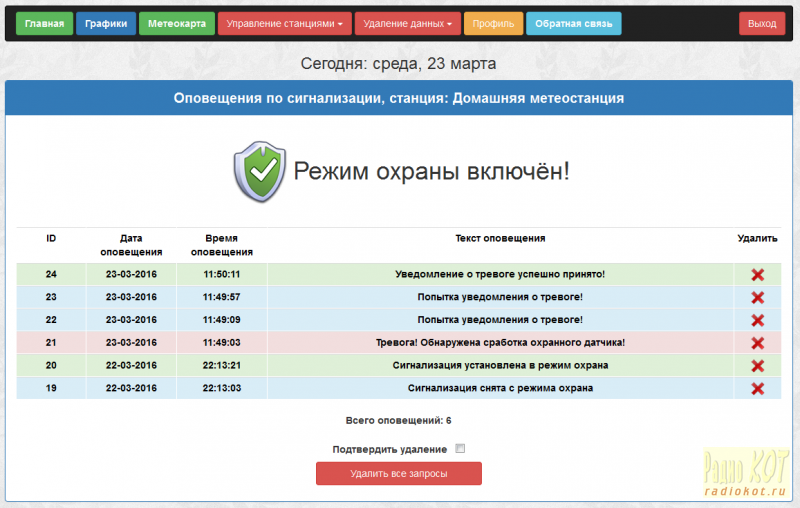This screenshot has width=800, height=508.
Task: Delete alarm notification with ID 21
Action: tap(757, 343)
